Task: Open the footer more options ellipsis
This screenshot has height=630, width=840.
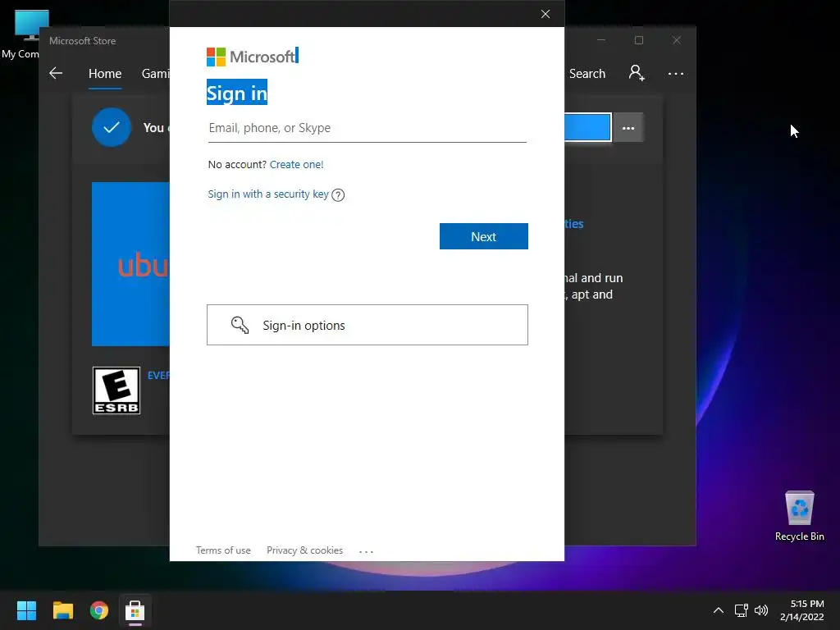Action: coord(366,551)
